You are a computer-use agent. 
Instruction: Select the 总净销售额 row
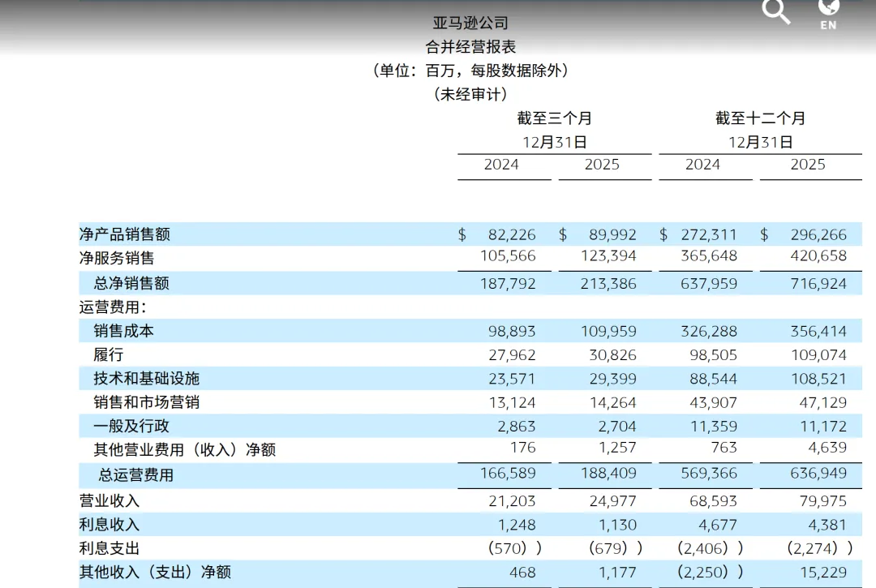click(130, 282)
